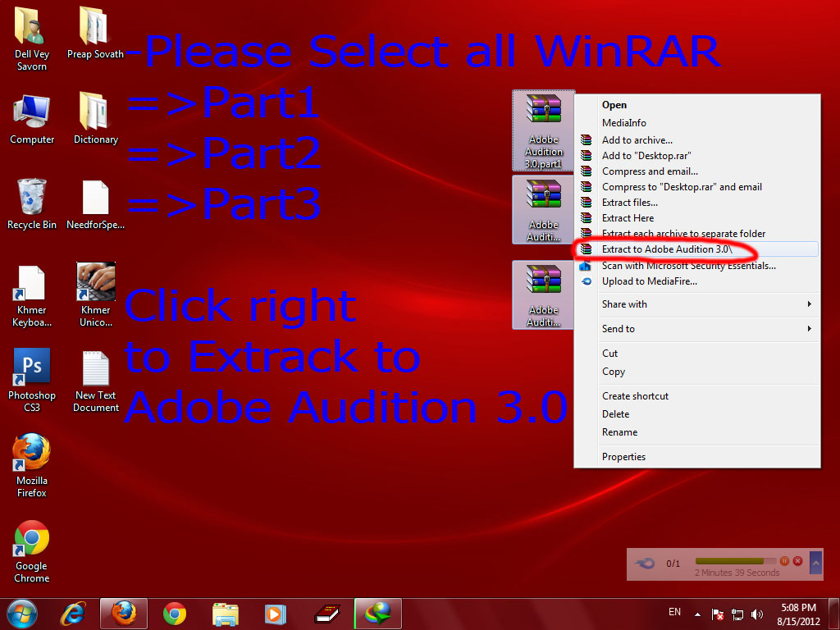
Task: Choose MediaInfo in the context menu
Action: pyautogui.click(x=697, y=123)
